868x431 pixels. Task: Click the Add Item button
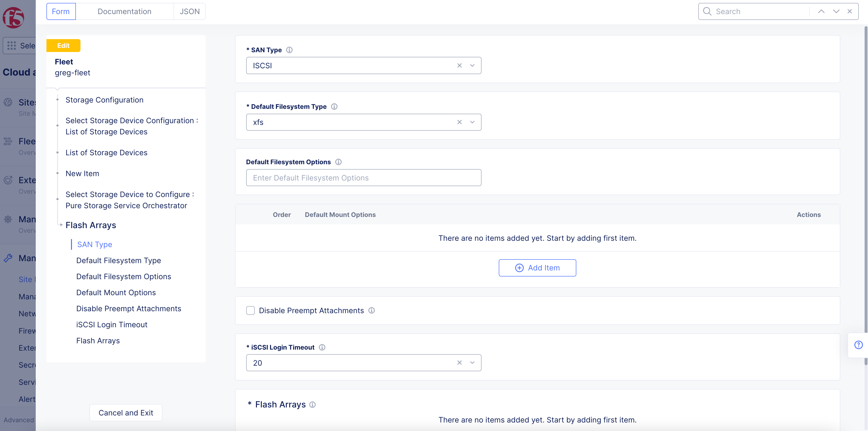tap(537, 268)
